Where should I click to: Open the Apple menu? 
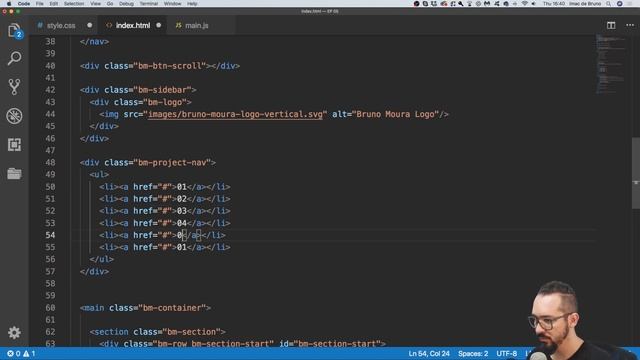(x=9, y=4)
